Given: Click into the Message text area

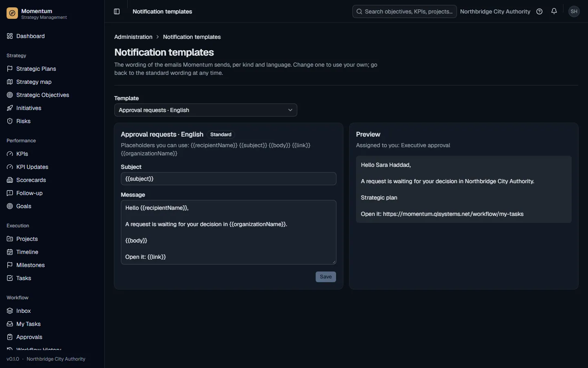Looking at the screenshot, I should click(x=229, y=232).
